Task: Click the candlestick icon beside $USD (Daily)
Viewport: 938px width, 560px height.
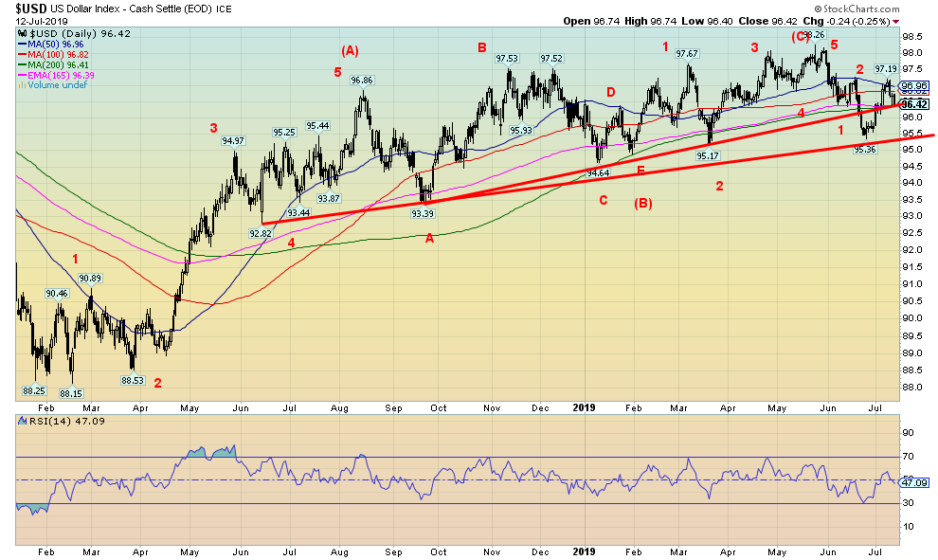Action: coord(20,33)
